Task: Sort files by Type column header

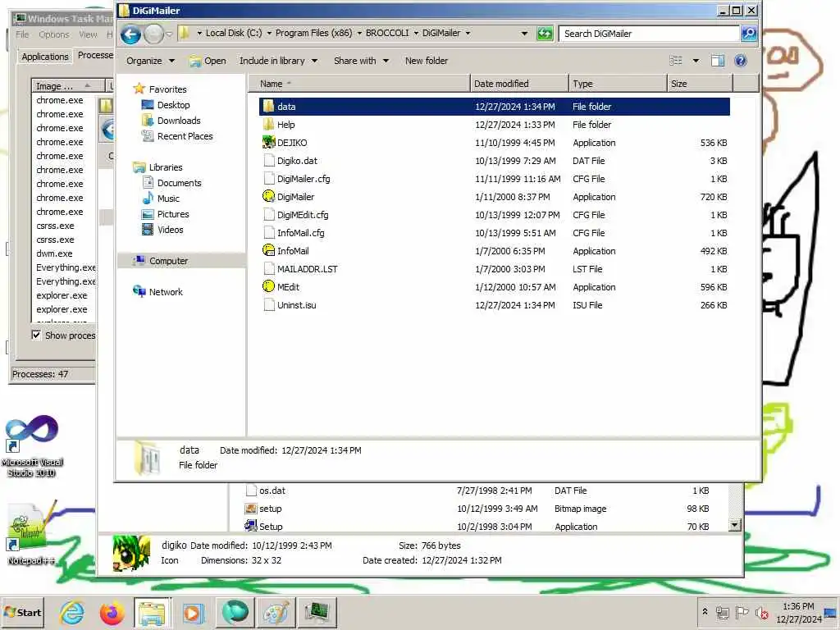Action: click(617, 84)
